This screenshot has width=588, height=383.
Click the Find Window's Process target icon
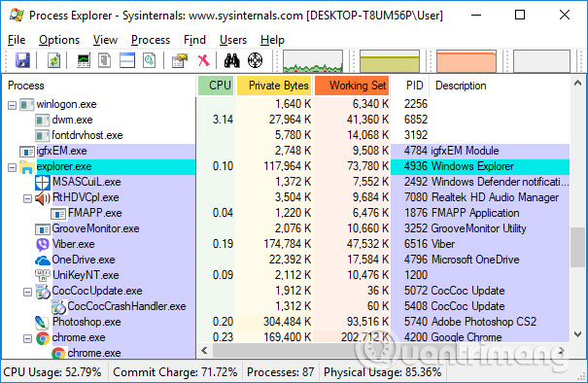[255, 60]
